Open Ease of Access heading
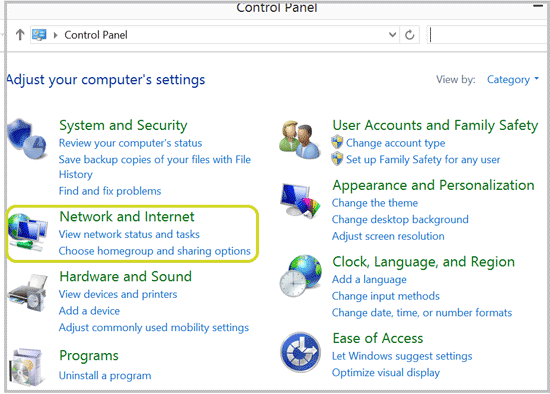 378,338
